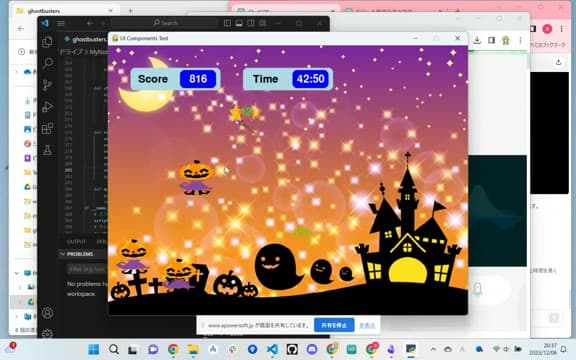Image resolution: width=576 pixels, height=360 pixels.
Task: Open the VS Code Testing flask view
Action: coord(47,150)
